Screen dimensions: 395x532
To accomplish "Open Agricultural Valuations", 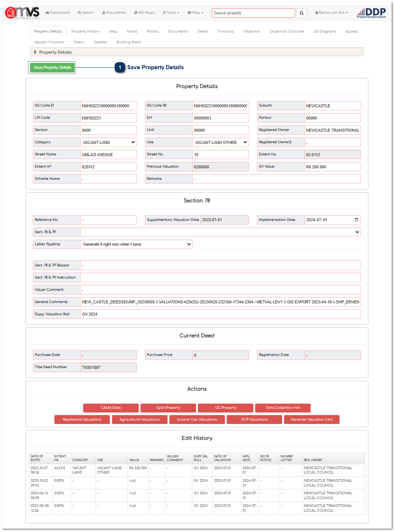I will pos(139,420).
